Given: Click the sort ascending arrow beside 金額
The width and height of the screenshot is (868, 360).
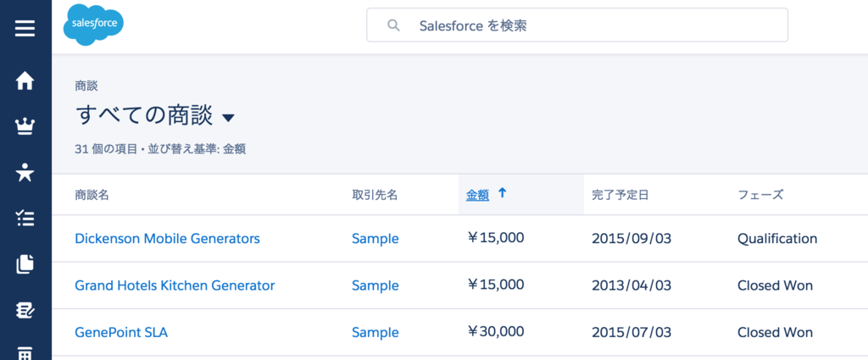Looking at the screenshot, I should point(502,193).
